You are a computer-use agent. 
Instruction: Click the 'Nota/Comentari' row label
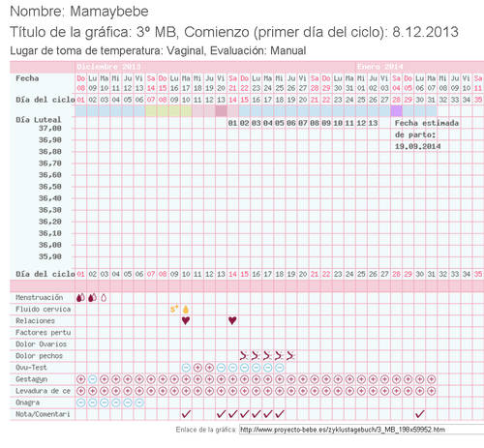pyautogui.click(x=43, y=414)
